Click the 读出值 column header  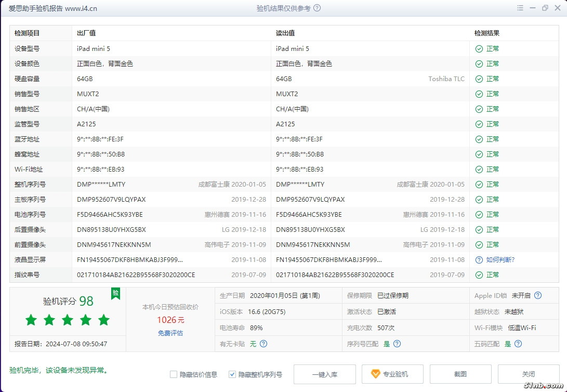pyautogui.click(x=285, y=33)
